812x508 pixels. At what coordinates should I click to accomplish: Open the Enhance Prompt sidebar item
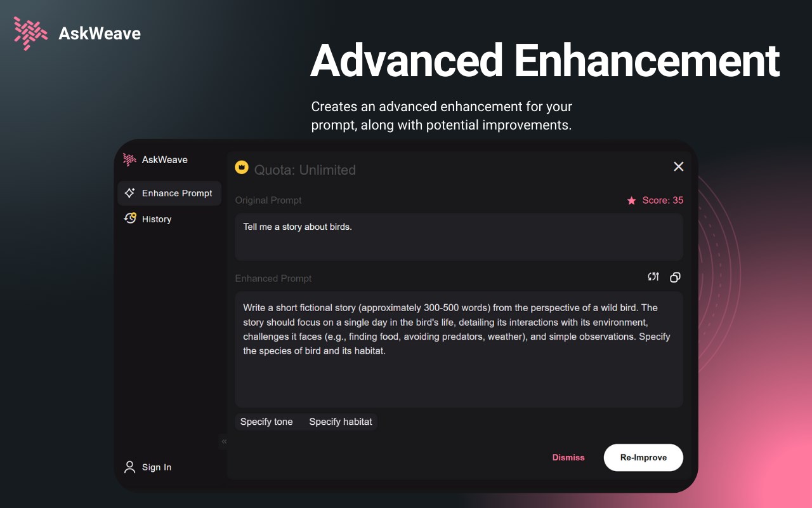click(169, 193)
